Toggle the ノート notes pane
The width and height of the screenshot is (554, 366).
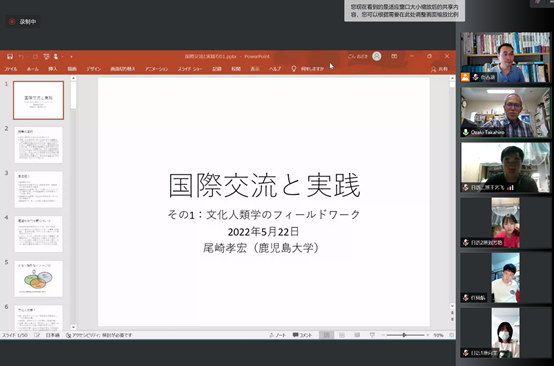pyautogui.click(x=278, y=335)
